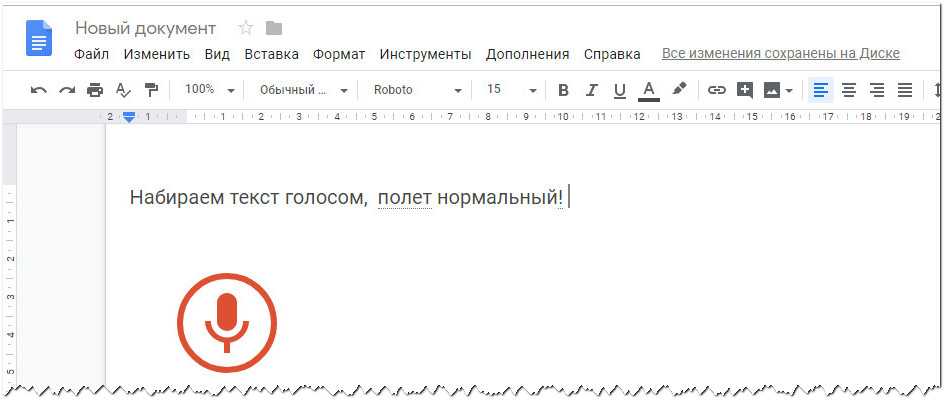This screenshot has width=944, height=405.
Task: Align text right
Action: pyautogui.click(x=877, y=90)
